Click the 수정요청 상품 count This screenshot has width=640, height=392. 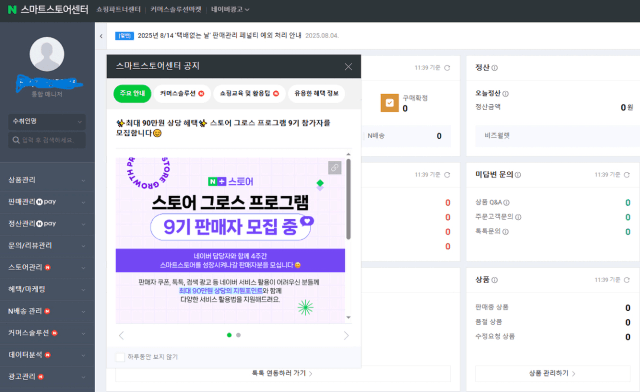[x=628, y=337]
